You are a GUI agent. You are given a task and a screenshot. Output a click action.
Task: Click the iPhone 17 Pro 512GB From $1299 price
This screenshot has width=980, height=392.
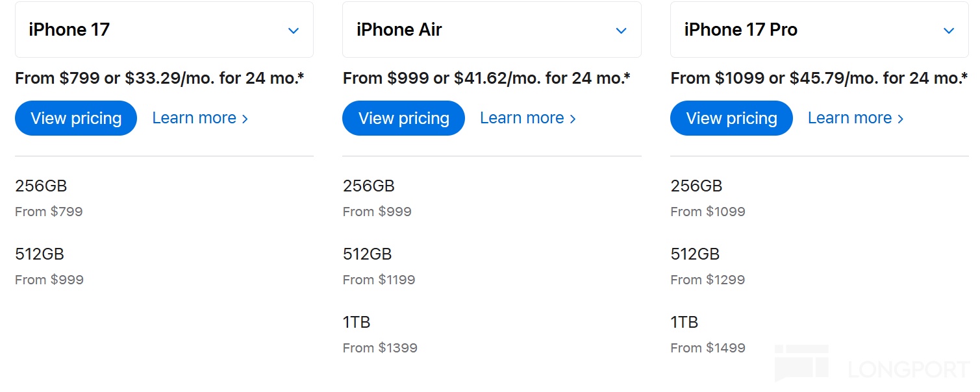click(707, 280)
